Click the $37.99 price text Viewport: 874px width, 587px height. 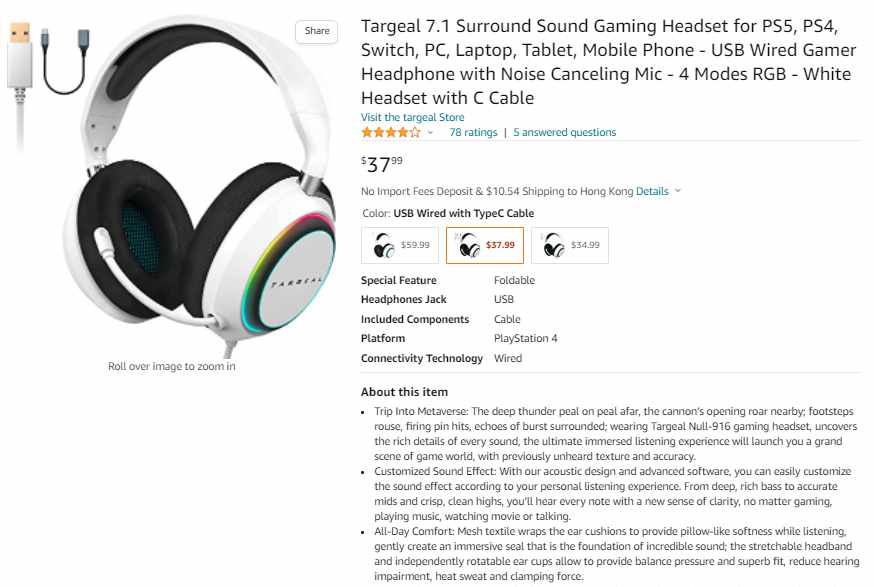(x=382, y=164)
